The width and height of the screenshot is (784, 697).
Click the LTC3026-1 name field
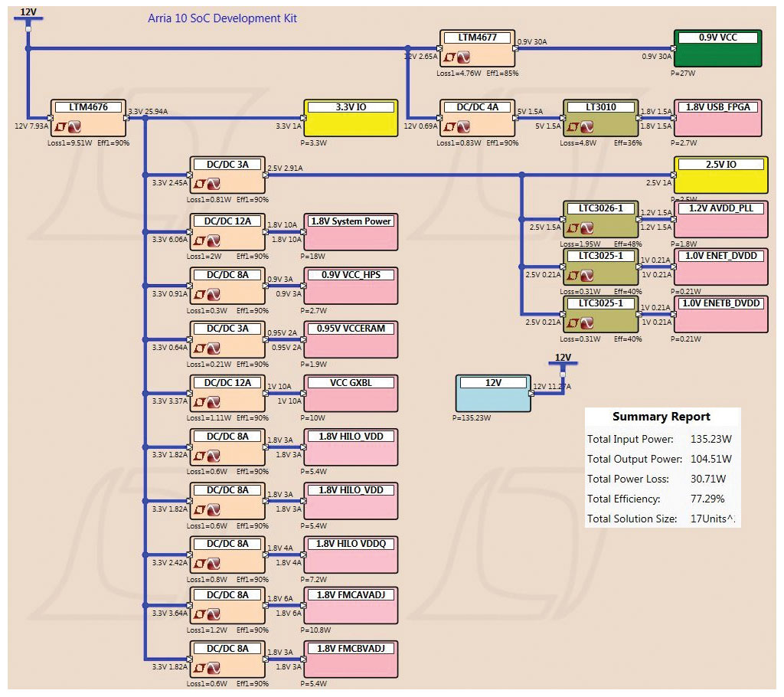tap(601, 208)
